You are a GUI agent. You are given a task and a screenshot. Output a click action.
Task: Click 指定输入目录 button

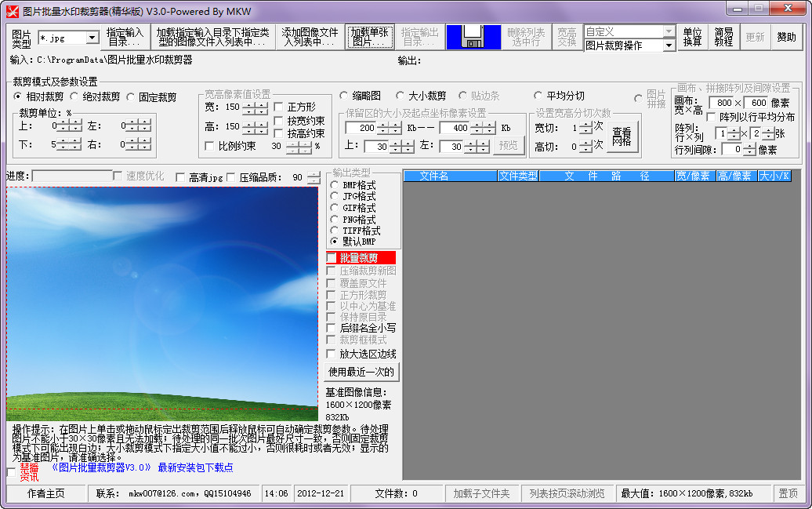point(125,37)
